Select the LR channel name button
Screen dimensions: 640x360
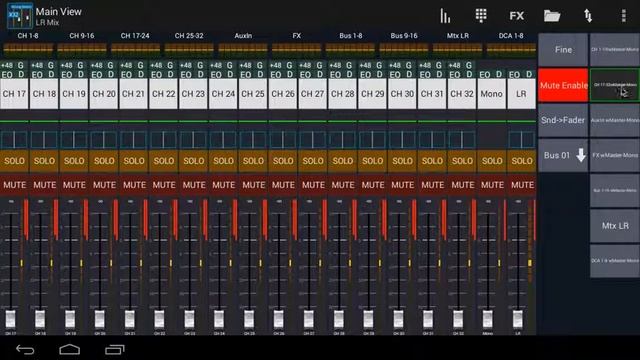coord(522,94)
